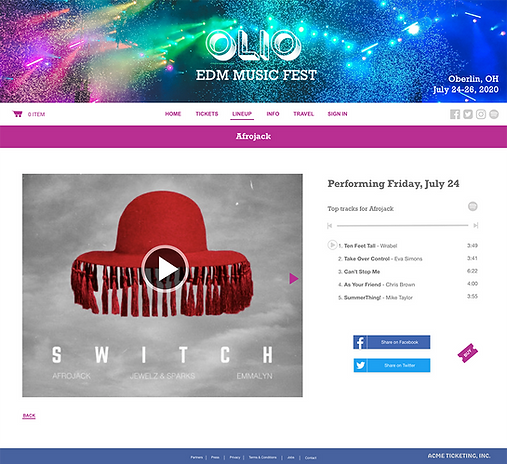Play track Ten Feet Tall
Screen dimensions: 507x464
332,245
